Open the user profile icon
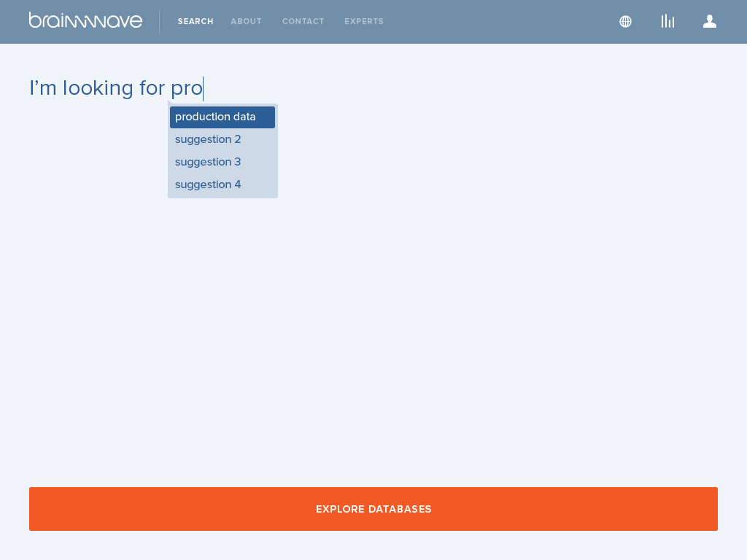This screenshot has width=747, height=560. coord(710,21)
